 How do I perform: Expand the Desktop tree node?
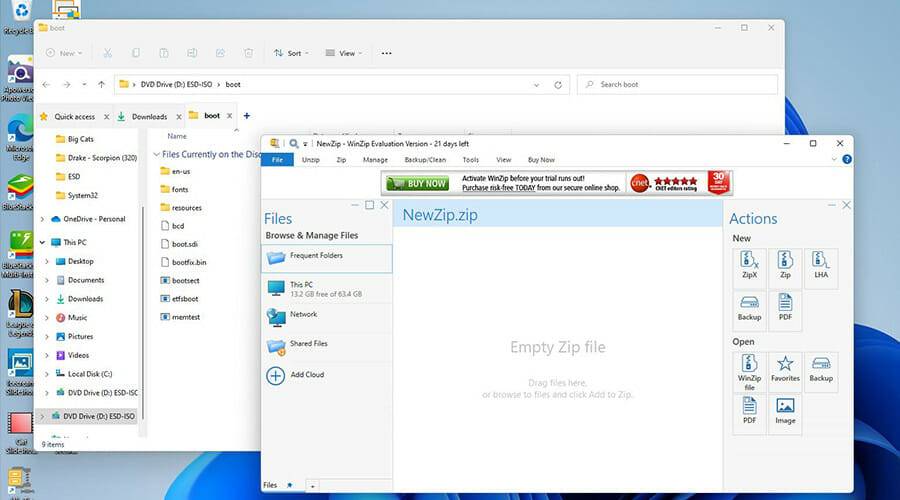click(x=47, y=261)
